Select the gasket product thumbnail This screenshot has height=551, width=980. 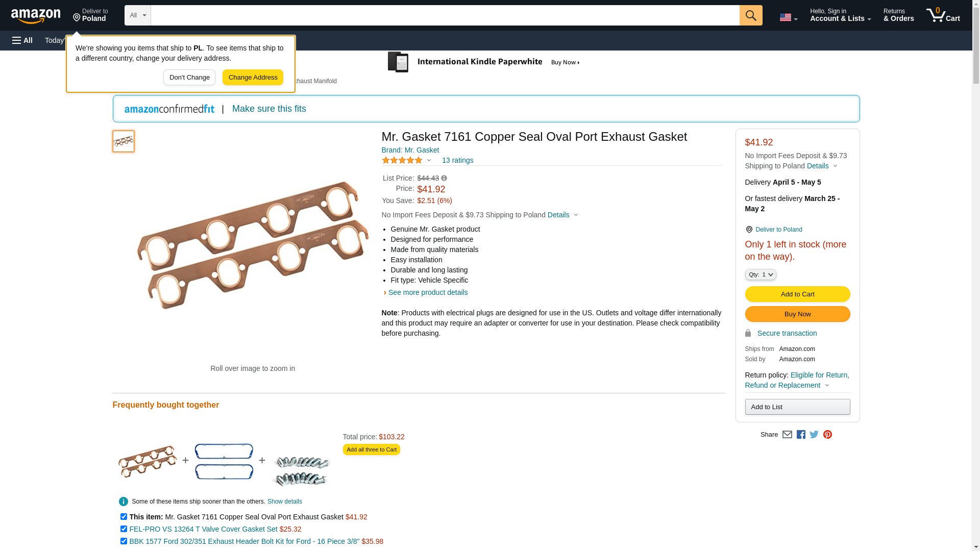pyautogui.click(x=124, y=141)
